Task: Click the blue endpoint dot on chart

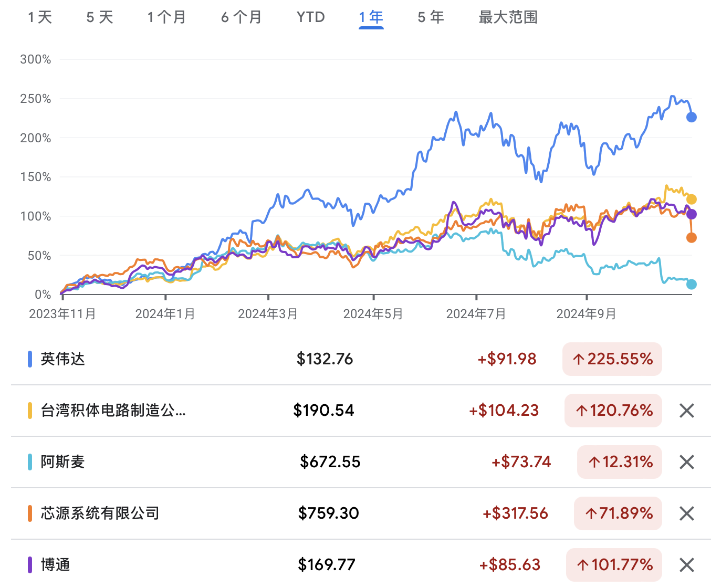Action: (692, 117)
